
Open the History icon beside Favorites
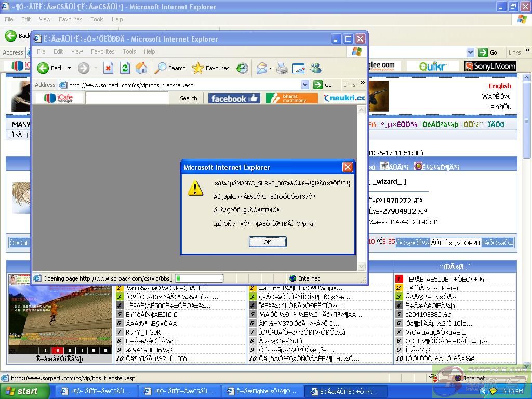pos(242,68)
